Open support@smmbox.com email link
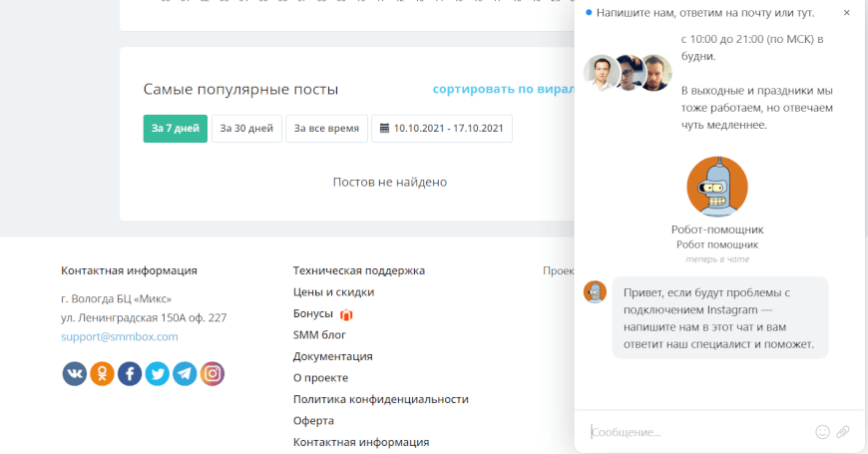The height and width of the screenshot is (454, 868). (120, 336)
